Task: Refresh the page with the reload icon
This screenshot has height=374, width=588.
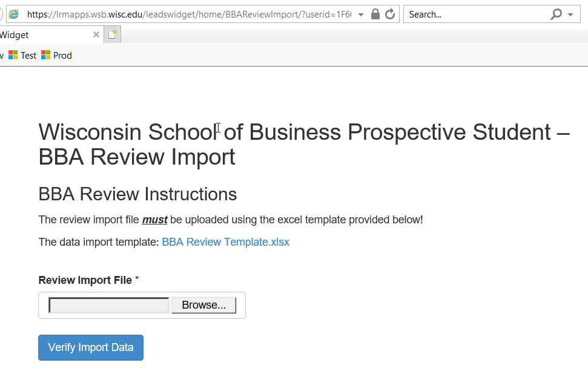Action: point(390,15)
